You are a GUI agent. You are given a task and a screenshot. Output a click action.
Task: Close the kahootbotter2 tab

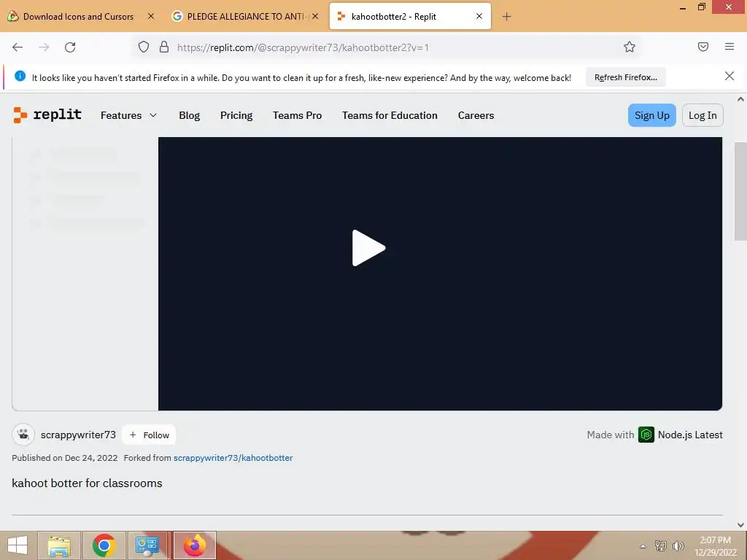pos(479,16)
